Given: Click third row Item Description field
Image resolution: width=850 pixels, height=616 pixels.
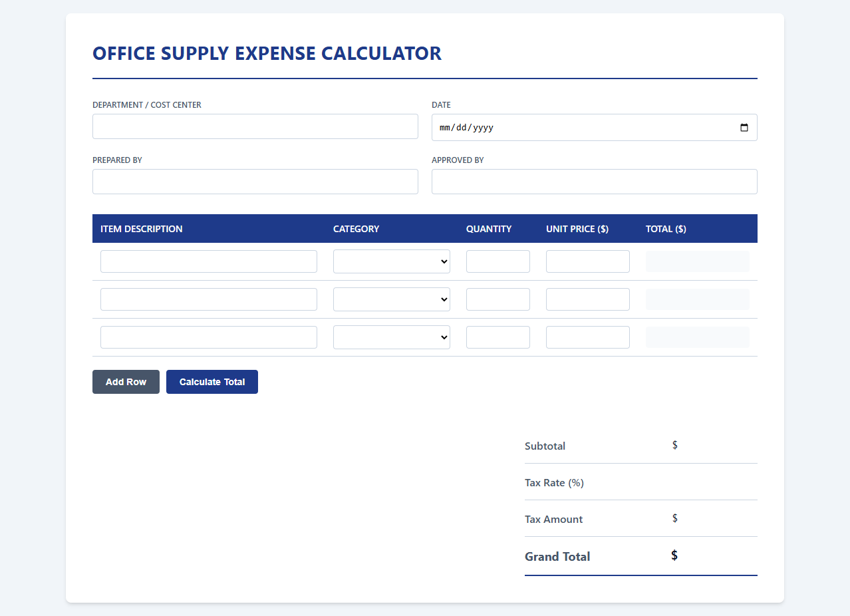Looking at the screenshot, I should tap(209, 337).
